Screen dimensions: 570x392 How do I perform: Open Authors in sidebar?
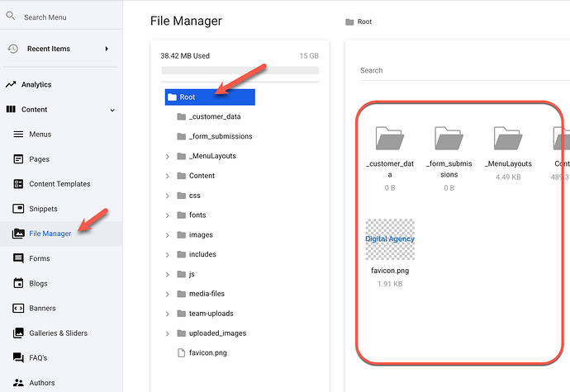pos(42,383)
